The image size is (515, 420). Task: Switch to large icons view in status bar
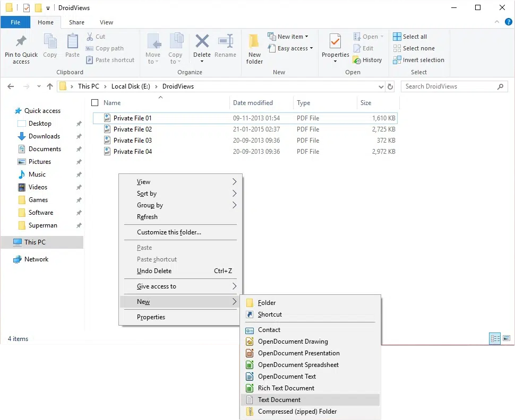(506, 338)
